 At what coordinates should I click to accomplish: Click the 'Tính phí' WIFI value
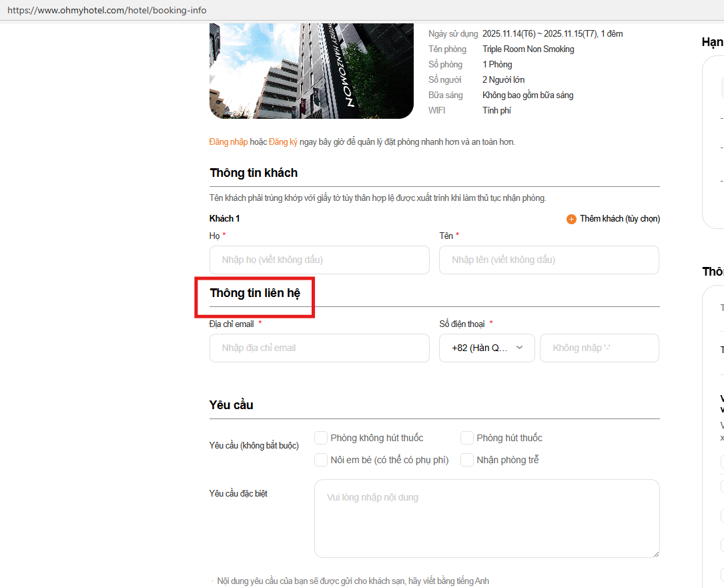(497, 110)
